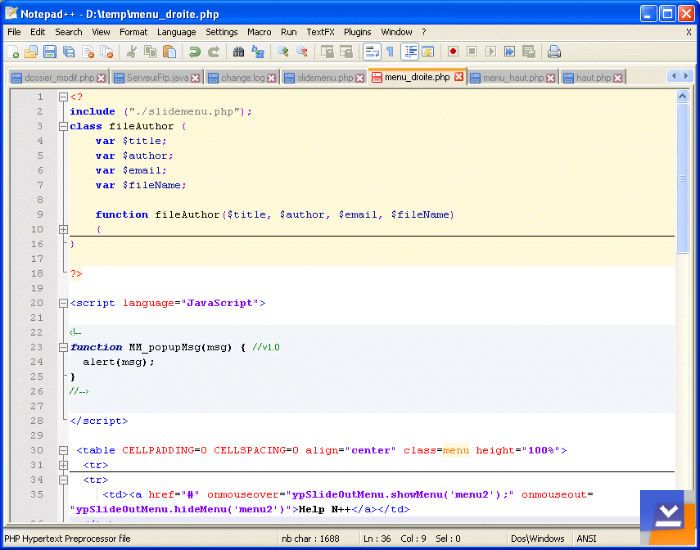Collapse the tr fold at line 34
The image size is (700, 550).
[x=63, y=480]
